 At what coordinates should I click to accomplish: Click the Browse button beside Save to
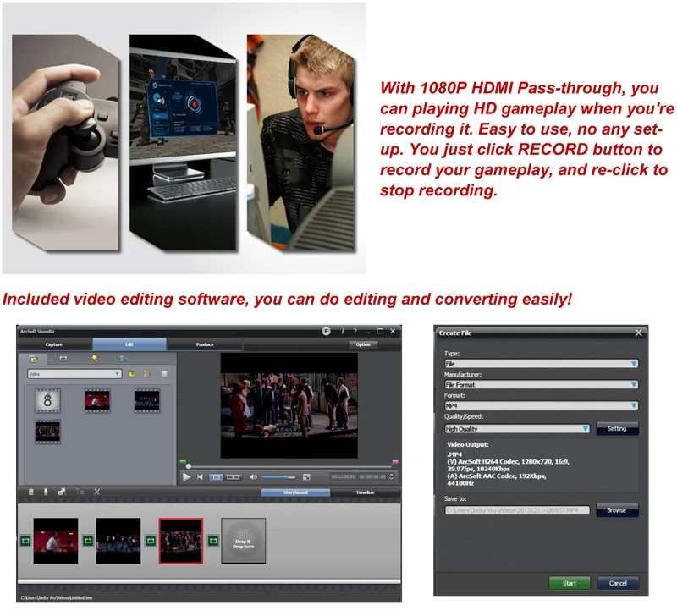point(617,510)
